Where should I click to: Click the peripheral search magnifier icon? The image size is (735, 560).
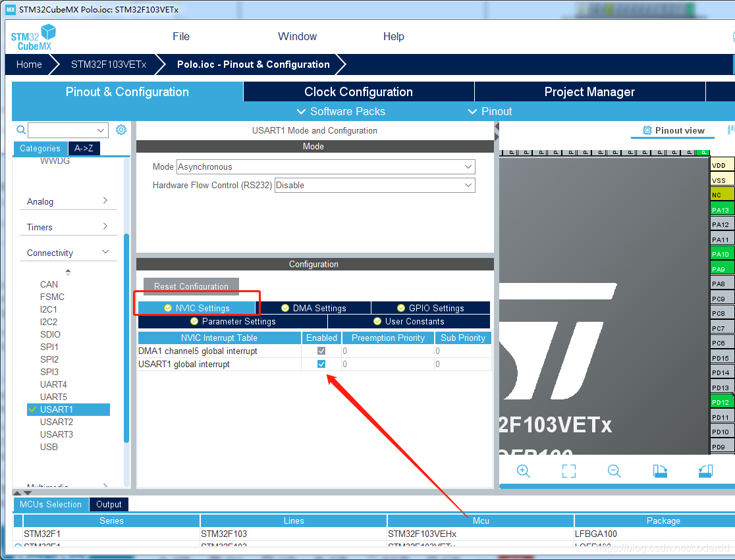tap(21, 130)
